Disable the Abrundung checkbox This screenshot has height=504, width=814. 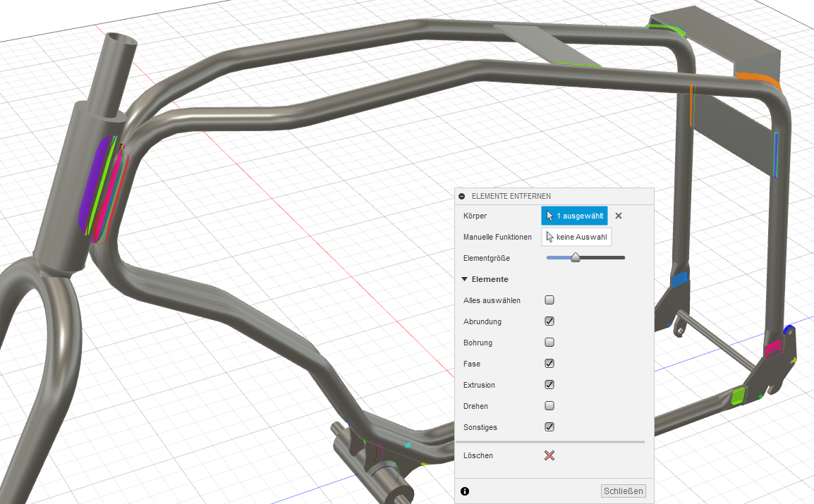click(549, 321)
